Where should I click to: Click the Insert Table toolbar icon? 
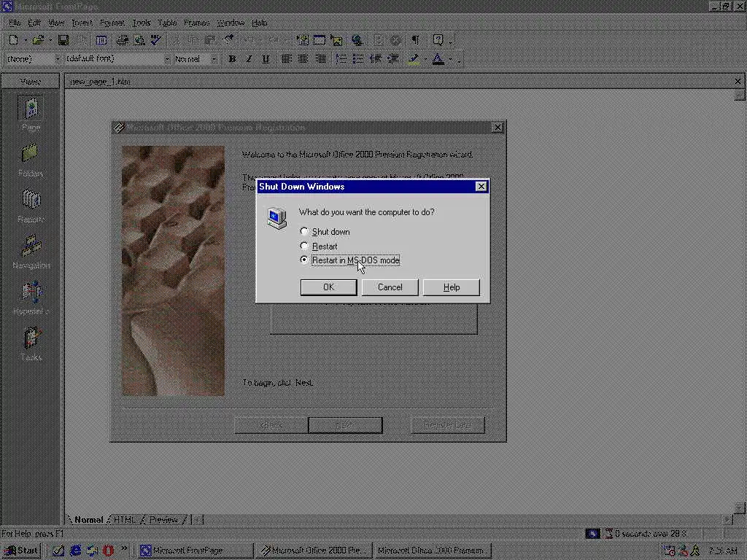320,41
